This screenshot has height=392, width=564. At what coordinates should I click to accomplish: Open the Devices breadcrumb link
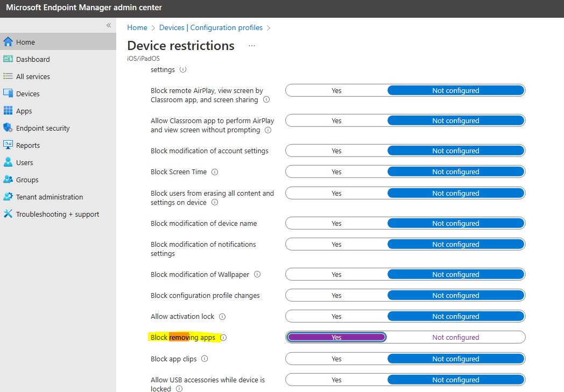point(172,27)
